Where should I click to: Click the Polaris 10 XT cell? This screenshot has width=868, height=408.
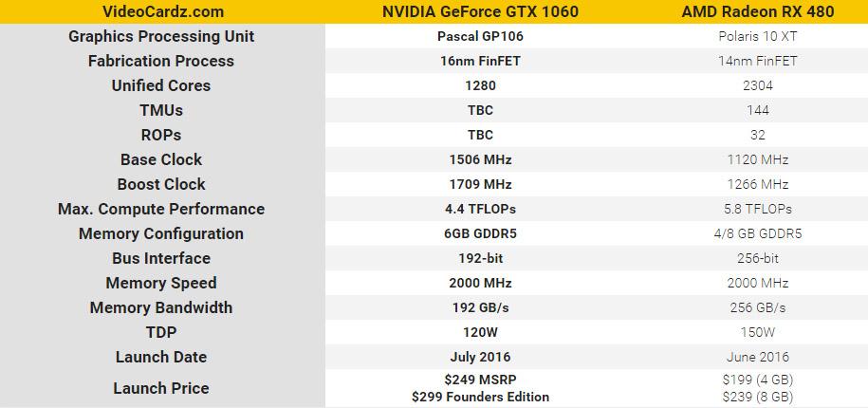757,36
